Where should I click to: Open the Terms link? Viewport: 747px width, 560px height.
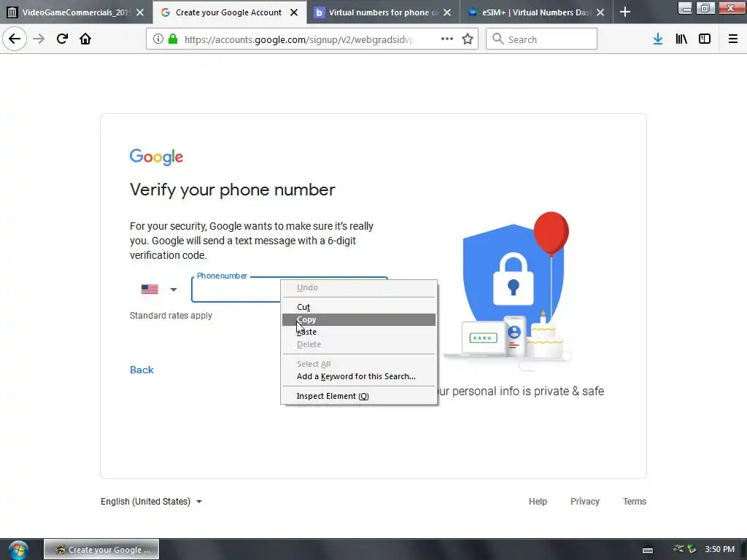[x=634, y=502]
